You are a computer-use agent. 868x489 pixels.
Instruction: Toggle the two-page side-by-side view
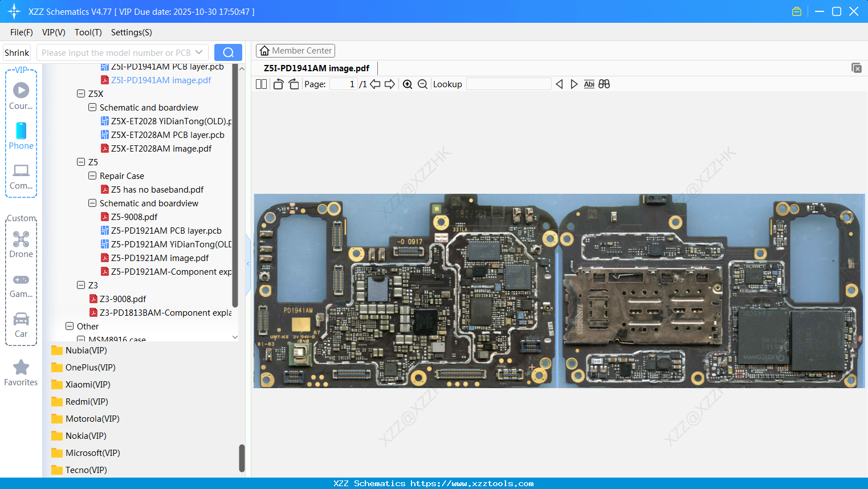coord(261,84)
